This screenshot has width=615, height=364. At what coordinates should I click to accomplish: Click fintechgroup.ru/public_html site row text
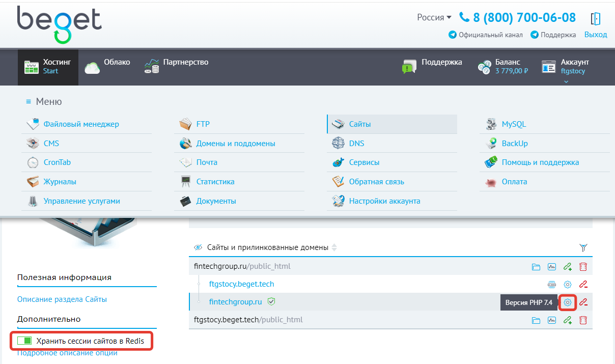(242, 266)
